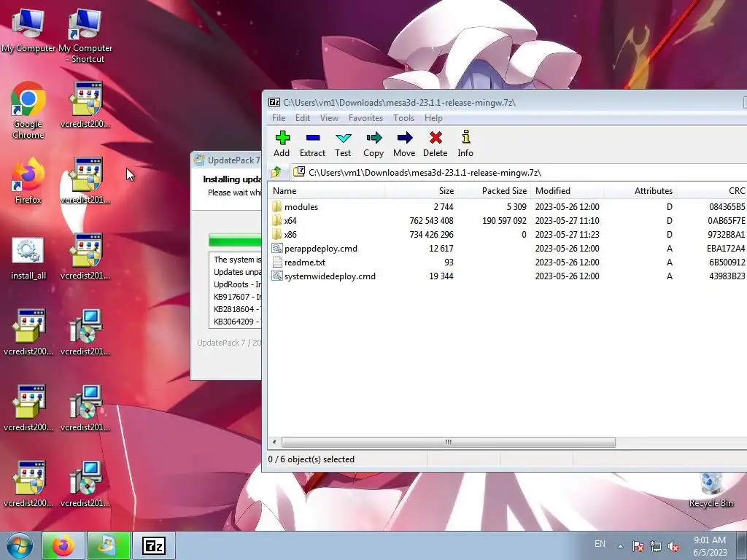Sort by the Modified column header

pyautogui.click(x=568, y=191)
